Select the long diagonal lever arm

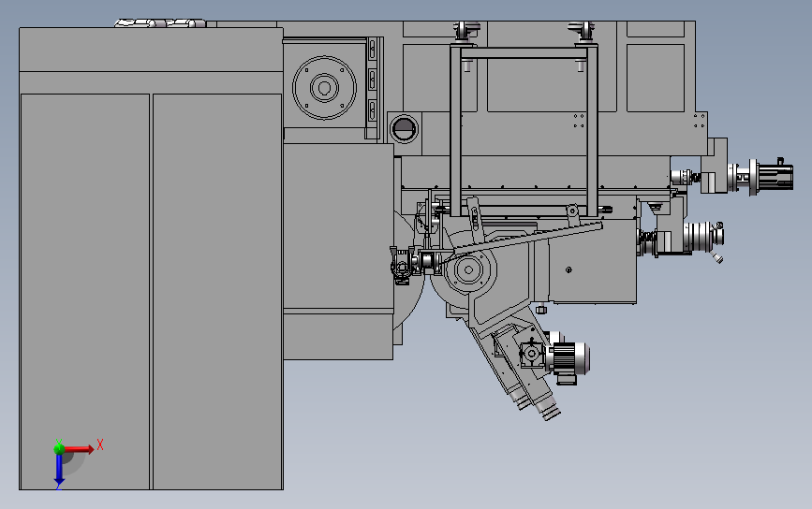527,239
